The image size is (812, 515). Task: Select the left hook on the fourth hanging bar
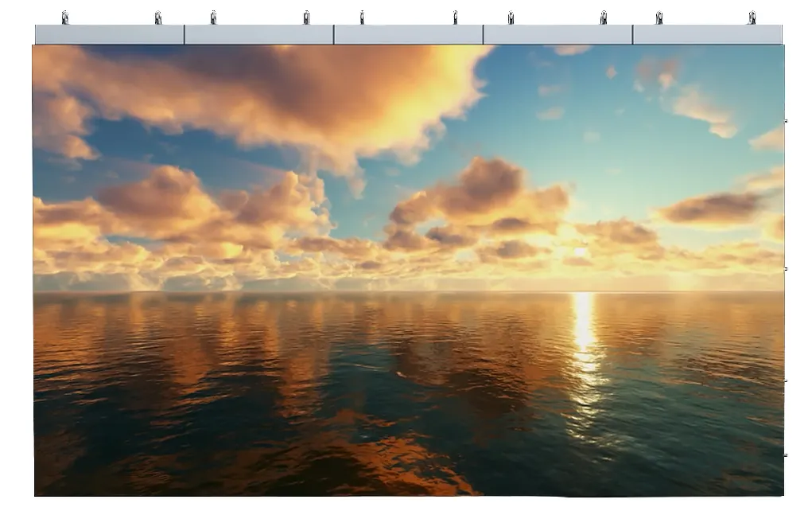(x=511, y=18)
